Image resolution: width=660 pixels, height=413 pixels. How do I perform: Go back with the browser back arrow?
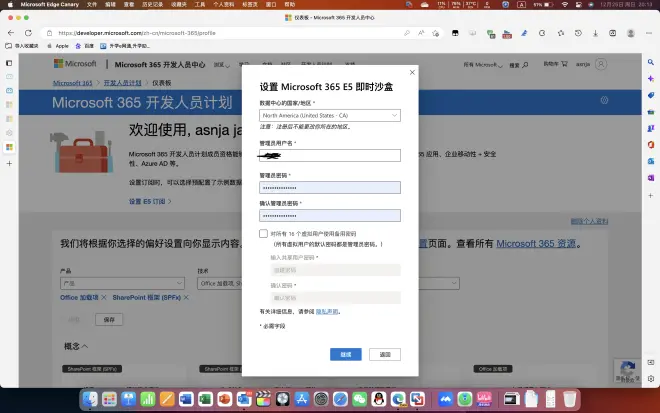pos(11,33)
